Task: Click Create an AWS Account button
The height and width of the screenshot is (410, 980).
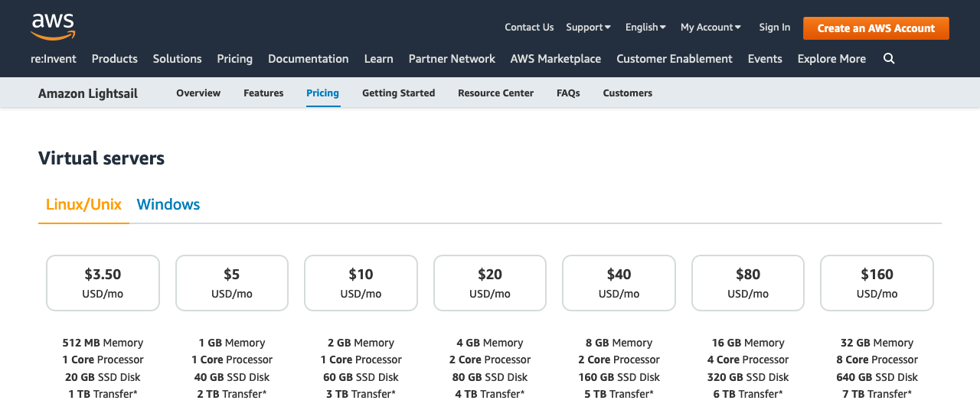Action: click(x=876, y=28)
